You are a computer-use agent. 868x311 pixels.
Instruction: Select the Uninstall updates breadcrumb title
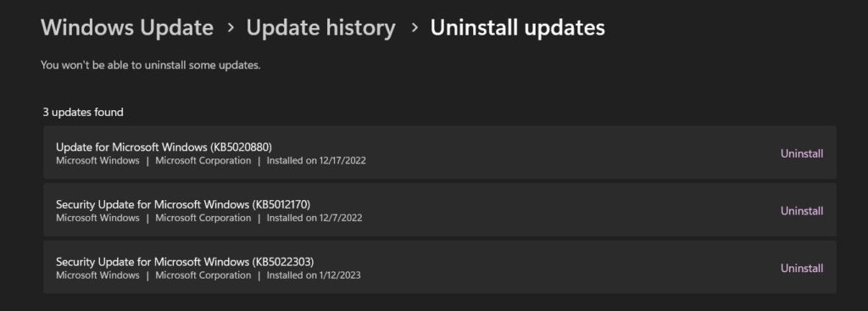tap(518, 28)
